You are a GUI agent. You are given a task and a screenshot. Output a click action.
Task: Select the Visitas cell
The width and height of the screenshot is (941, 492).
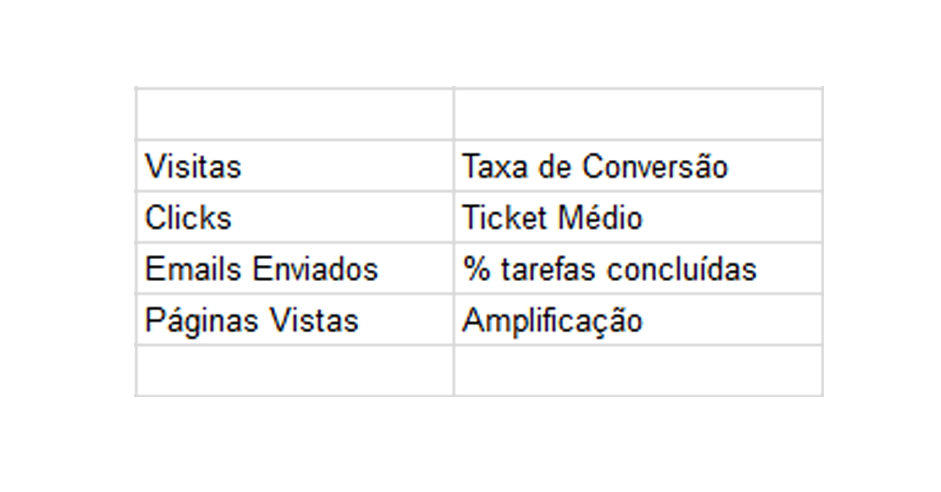pyautogui.click(x=294, y=166)
